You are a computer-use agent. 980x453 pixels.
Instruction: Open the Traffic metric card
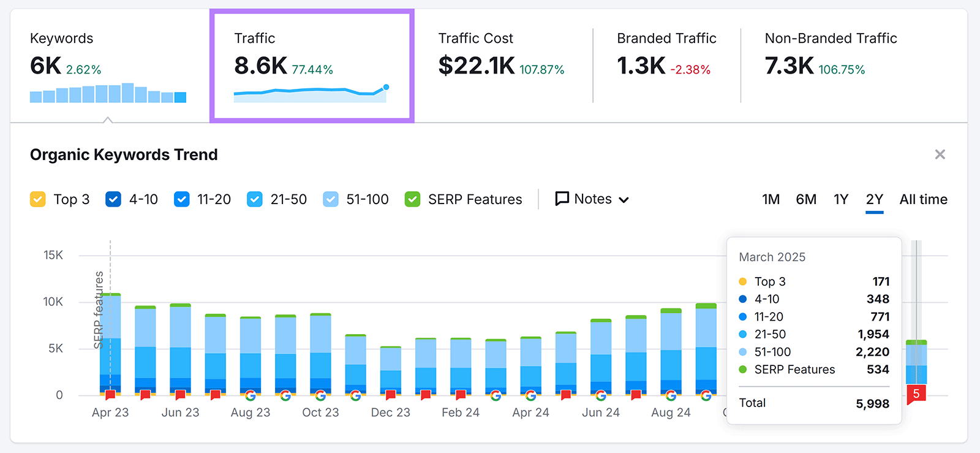(312, 66)
